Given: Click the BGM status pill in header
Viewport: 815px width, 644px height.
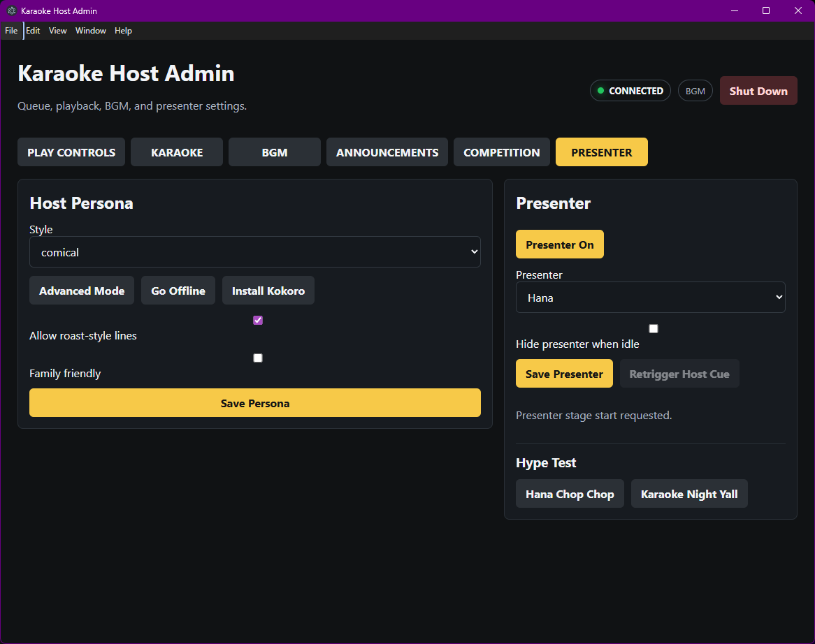Looking at the screenshot, I should [x=695, y=91].
